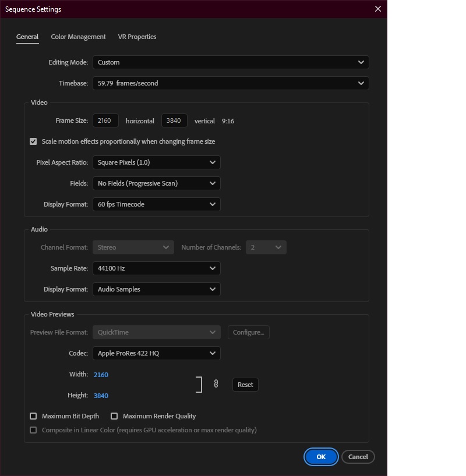Cancel the Sequence Settings dialog

358,457
